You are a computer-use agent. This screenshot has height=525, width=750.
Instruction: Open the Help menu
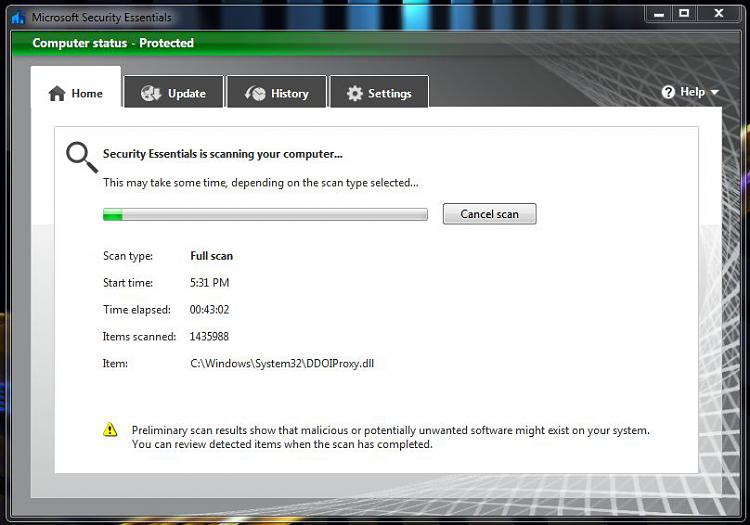click(x=690, y=92)
